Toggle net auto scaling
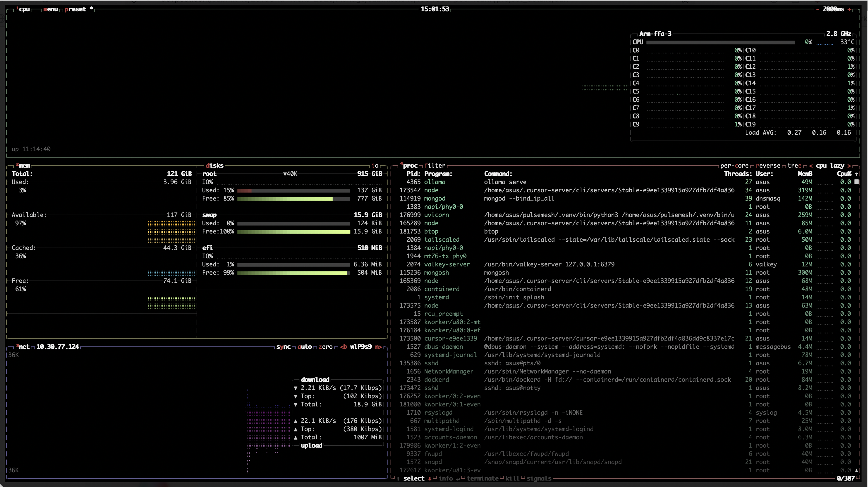This screenshot has height=487, width=868. [305, 347]
